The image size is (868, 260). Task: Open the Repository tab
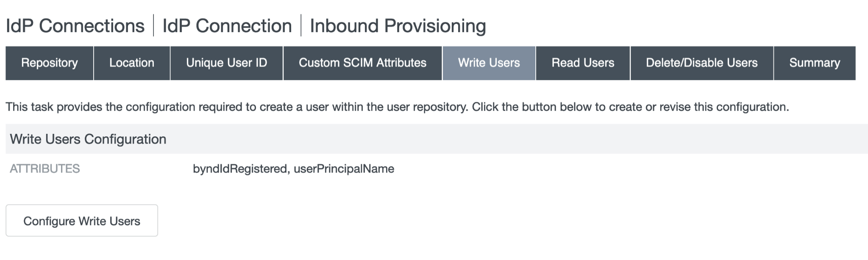coord(50,63)
